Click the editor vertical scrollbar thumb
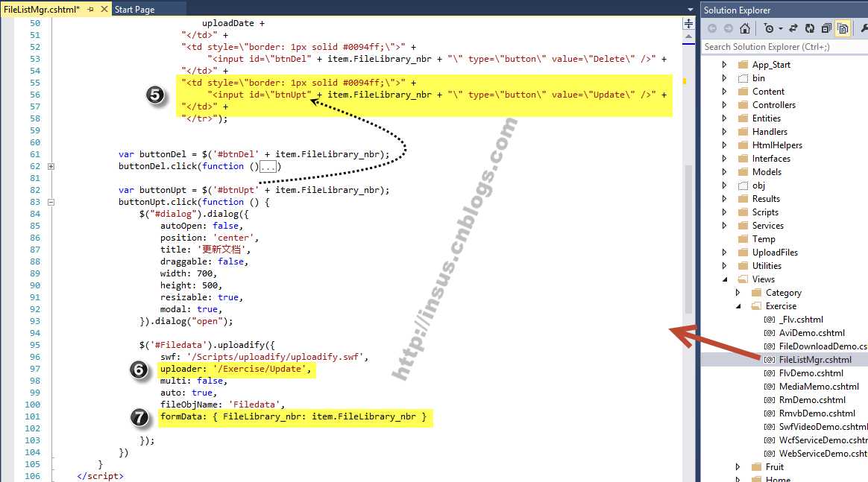868x482 pixels. [688, 239]
